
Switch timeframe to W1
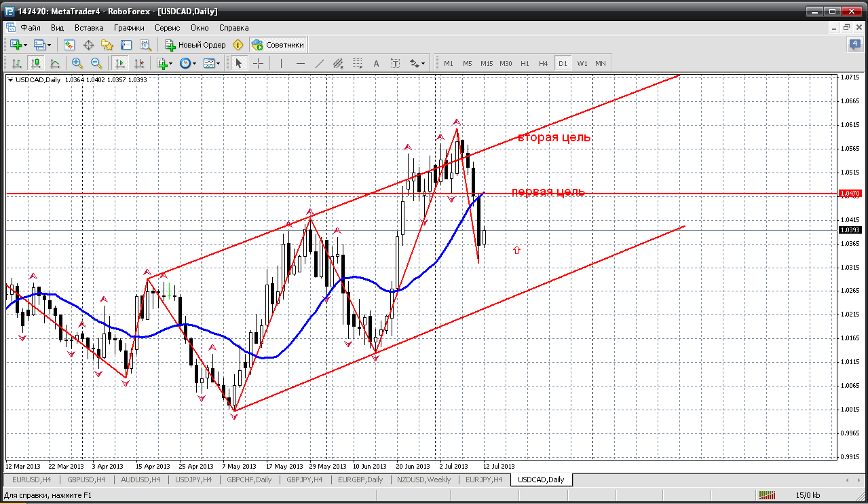(582, 63)
